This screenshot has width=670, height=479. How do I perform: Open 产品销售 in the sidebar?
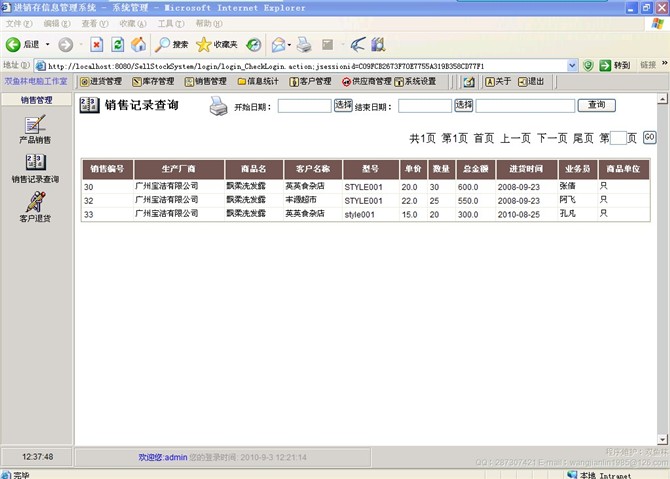(35, 130)
